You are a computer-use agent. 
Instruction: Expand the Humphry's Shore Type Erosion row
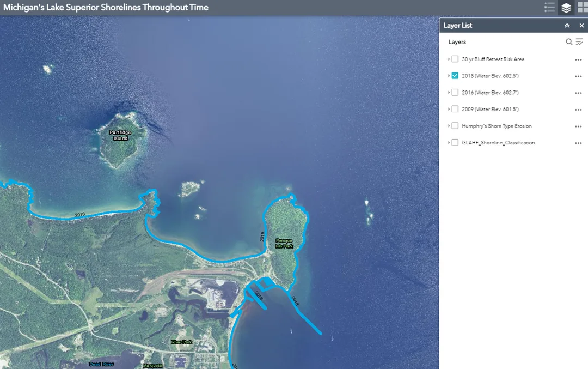(x=449, y=126)
